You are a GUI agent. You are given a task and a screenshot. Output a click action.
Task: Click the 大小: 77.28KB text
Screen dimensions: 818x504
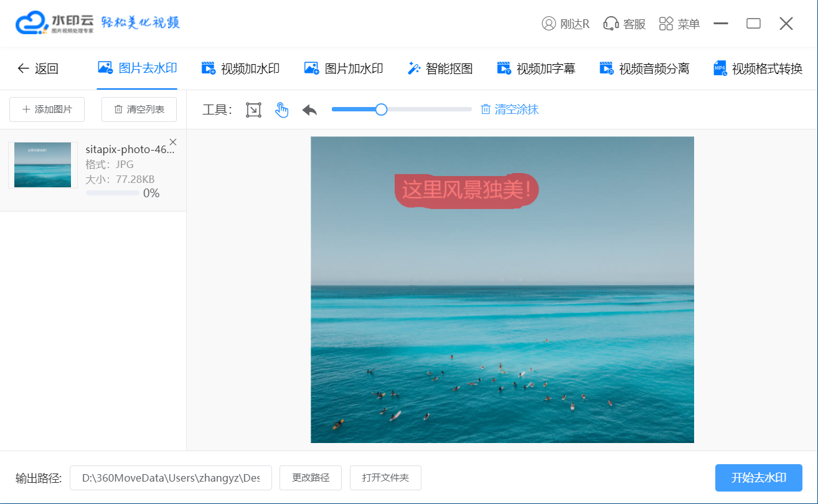coord(120,179)
